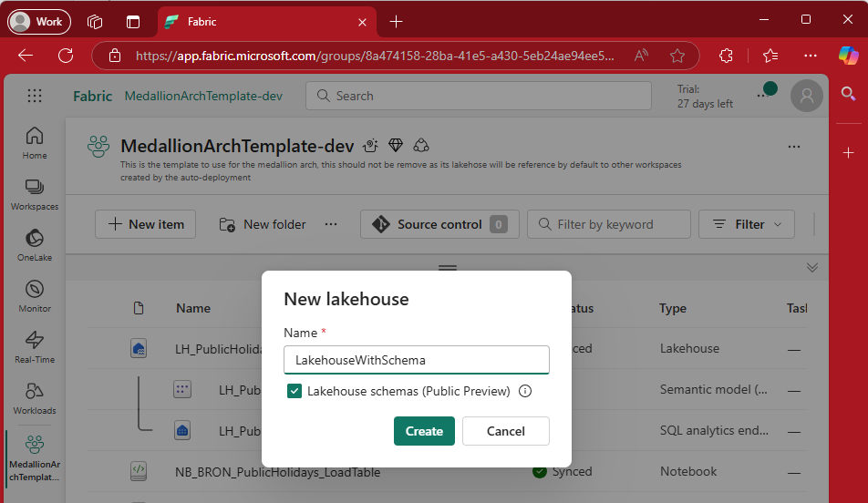Open toolbar more options next to New folder

coord(331,224)
